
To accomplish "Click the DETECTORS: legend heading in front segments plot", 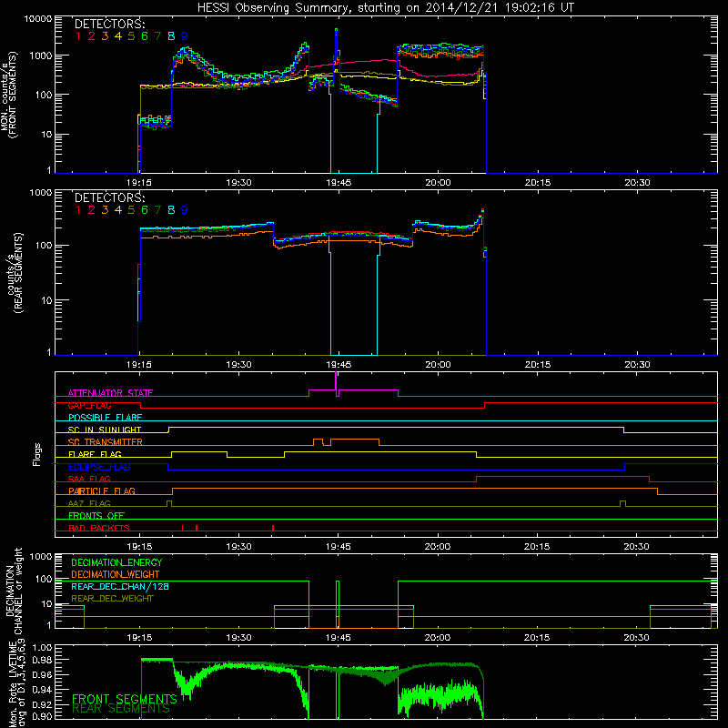I will coord(109,24).
